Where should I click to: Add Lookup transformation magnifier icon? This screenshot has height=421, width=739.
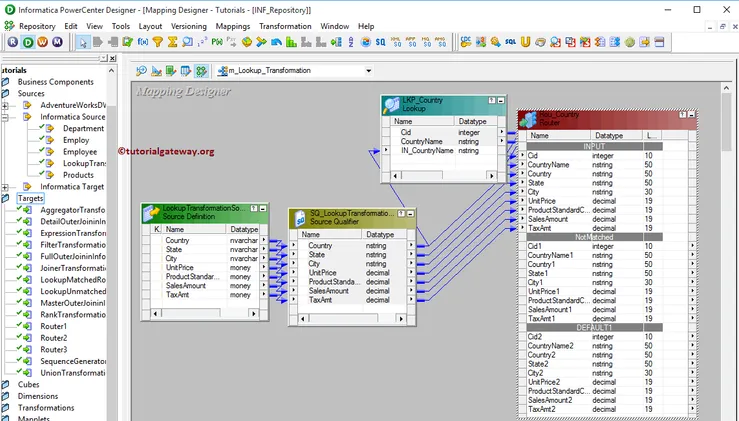click(x=188, y=42)
